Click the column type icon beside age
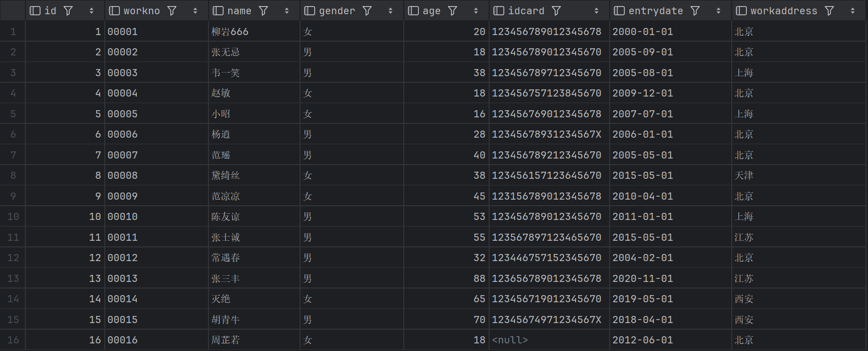 pos(413,11)
